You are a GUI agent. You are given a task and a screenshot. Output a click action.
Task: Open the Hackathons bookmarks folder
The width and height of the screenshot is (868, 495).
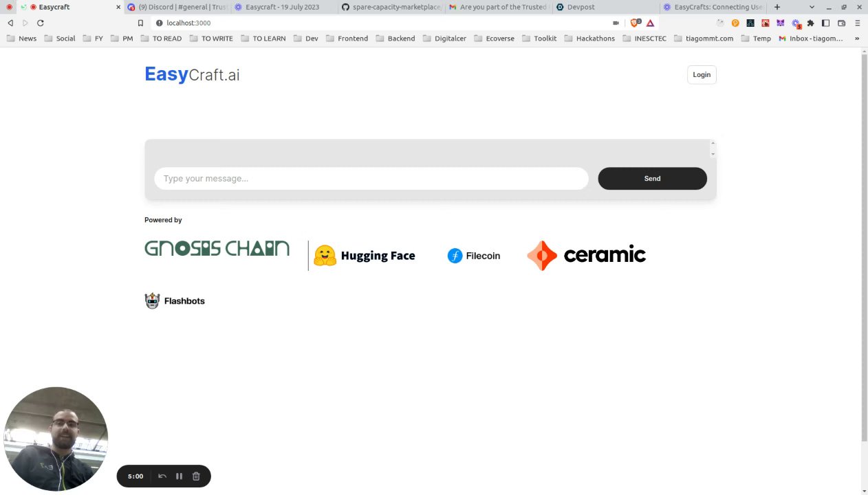pos(589,38)
